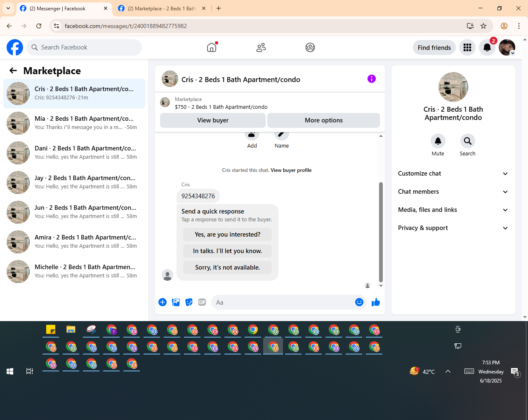Open the account profile picture menu
The image size is (528, 420).
(507, 47)
